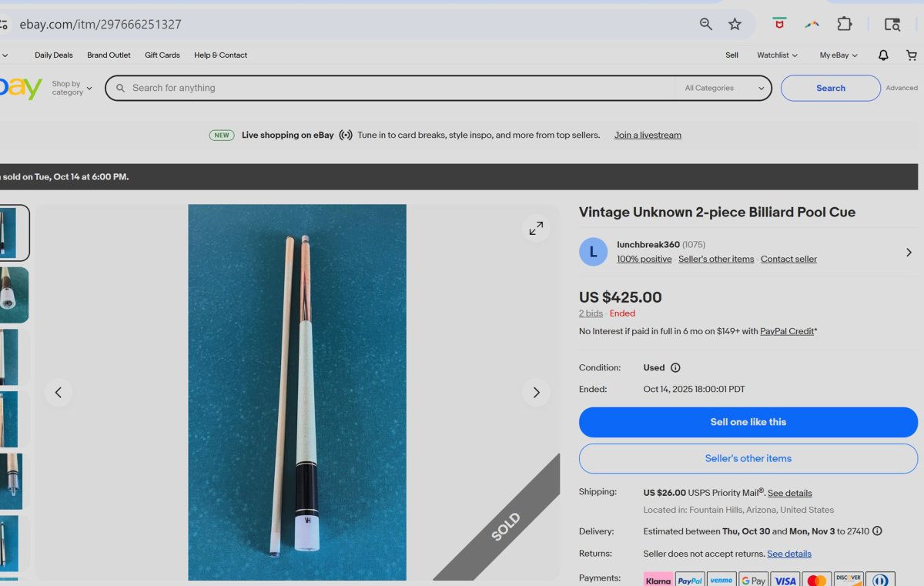Open the browser extensions puzzle icon
The width and height of the screenshot is (924, 586).
coord(844,25)
